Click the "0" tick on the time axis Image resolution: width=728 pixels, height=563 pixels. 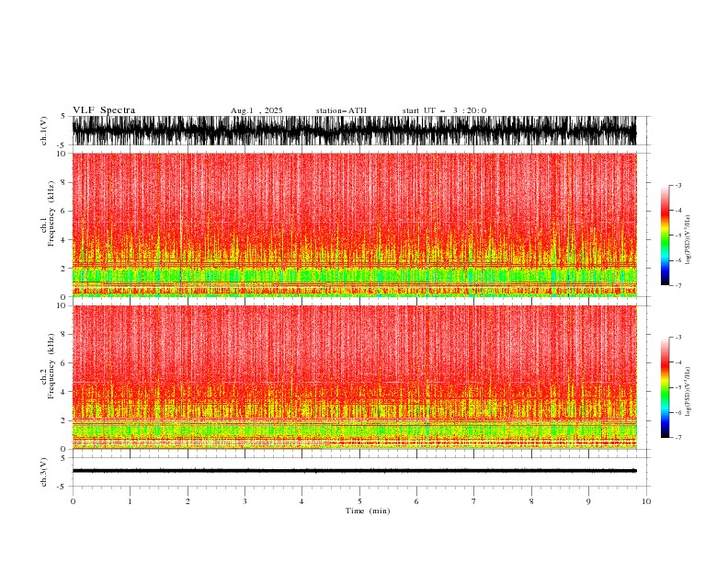(73, 501)
